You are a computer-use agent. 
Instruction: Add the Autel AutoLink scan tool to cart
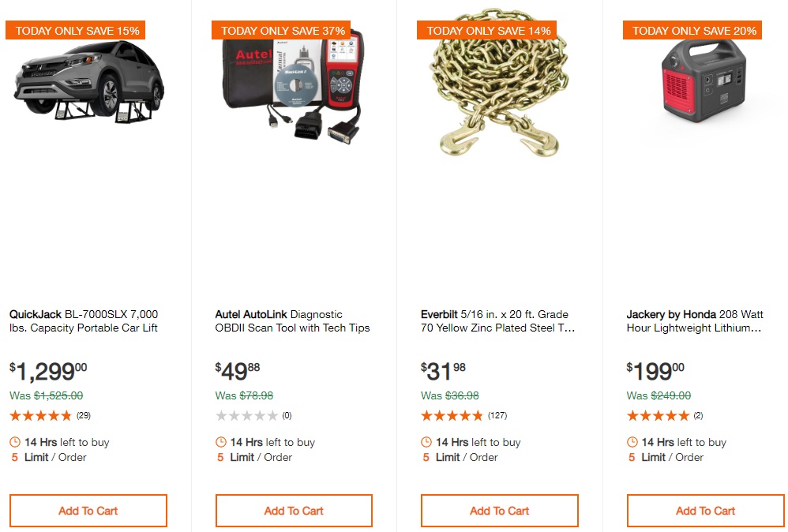294,511
